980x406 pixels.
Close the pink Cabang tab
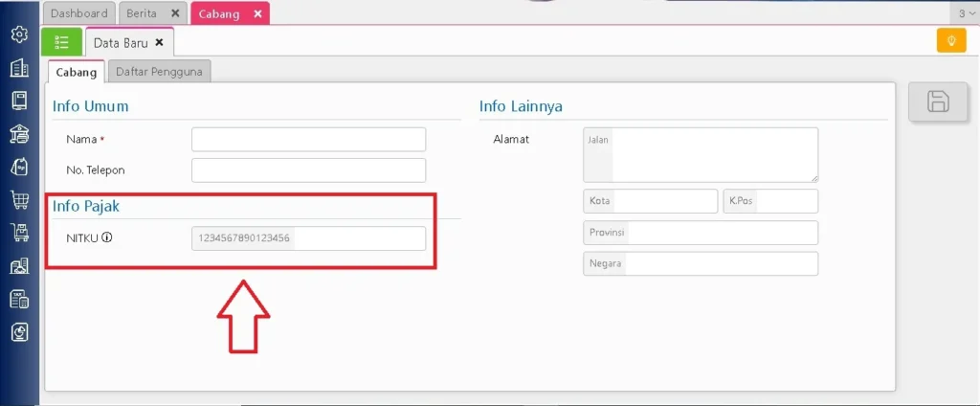[x=257, y=13]
